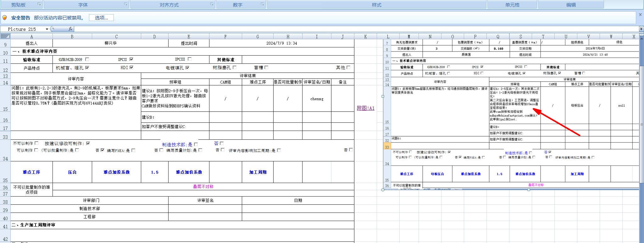The width and height of the screenshot is (644, 243).
Task: Expand the formula bar with chevron
Action: (641, 29)
